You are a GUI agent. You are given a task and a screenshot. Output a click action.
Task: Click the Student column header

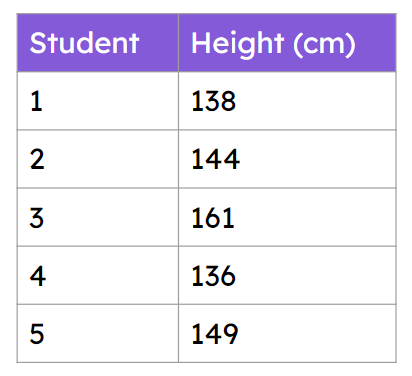click(x=98, y=43)
